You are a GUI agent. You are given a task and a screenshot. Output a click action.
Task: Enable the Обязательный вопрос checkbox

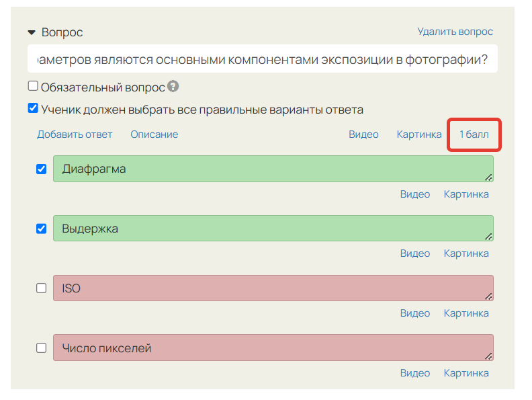coord(33,86)
